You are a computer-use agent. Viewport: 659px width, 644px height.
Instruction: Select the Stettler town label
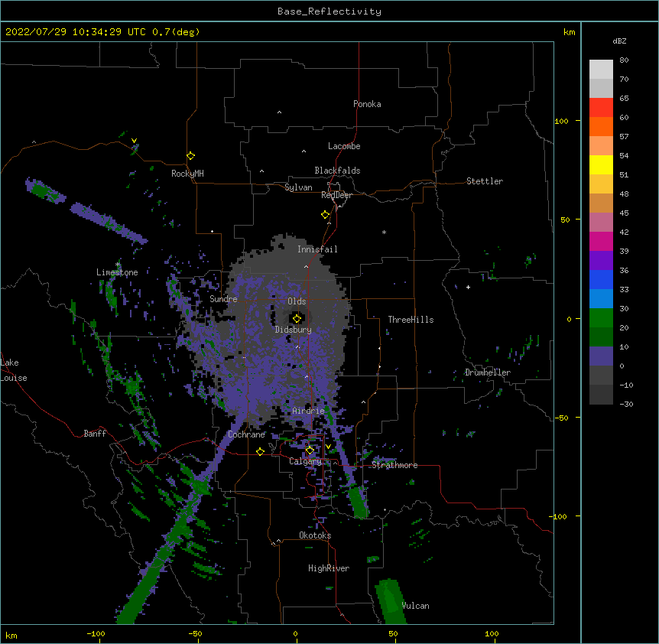[x=485, y=181]
